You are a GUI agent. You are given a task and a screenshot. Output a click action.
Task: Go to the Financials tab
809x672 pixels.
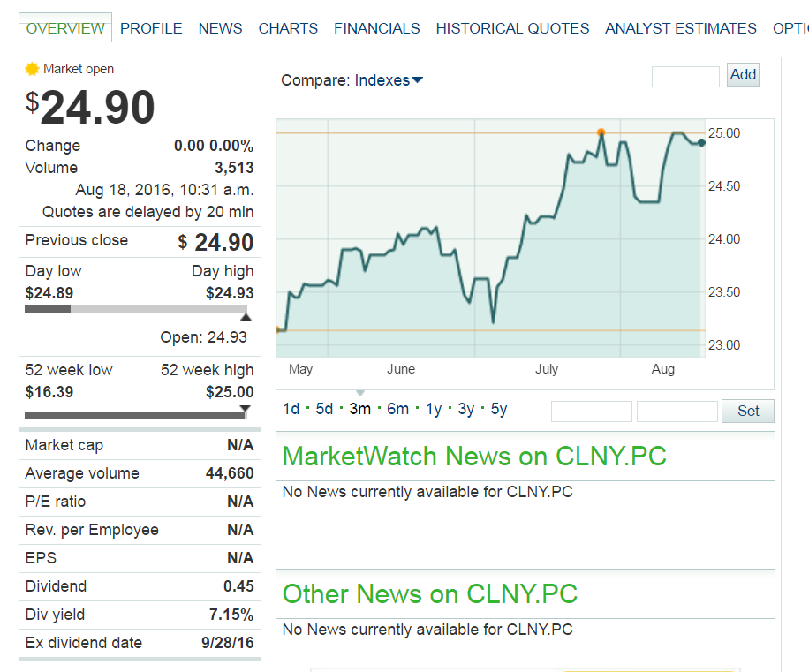tap(377, 28)
